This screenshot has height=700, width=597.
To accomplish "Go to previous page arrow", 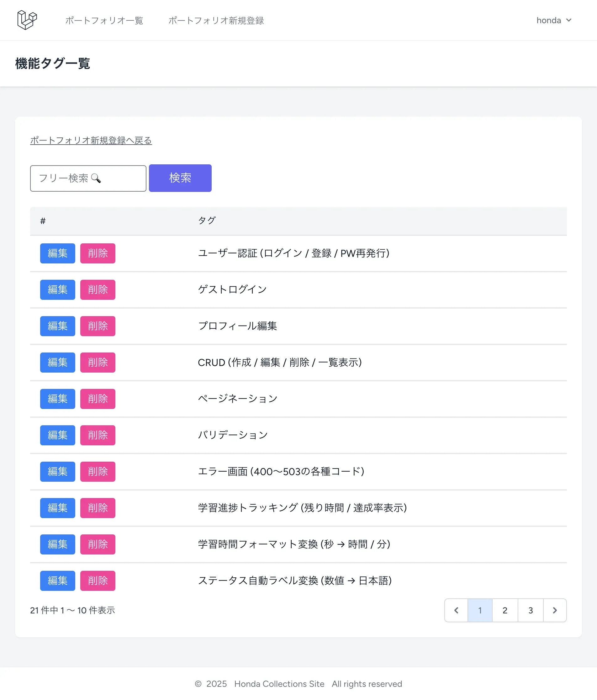I will click(456, 610).
